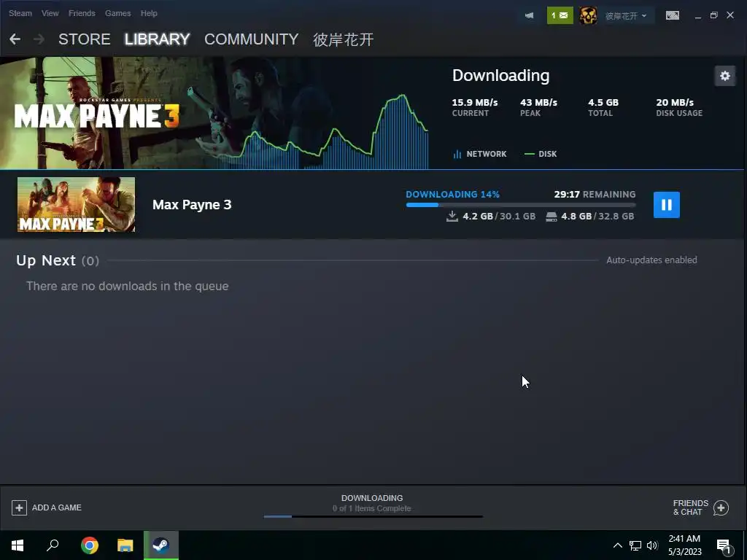Image resolution: width=747 pixels, height=560 pixels.
Task: Open Windows taskbar search
Action: (x=53, y=545)
